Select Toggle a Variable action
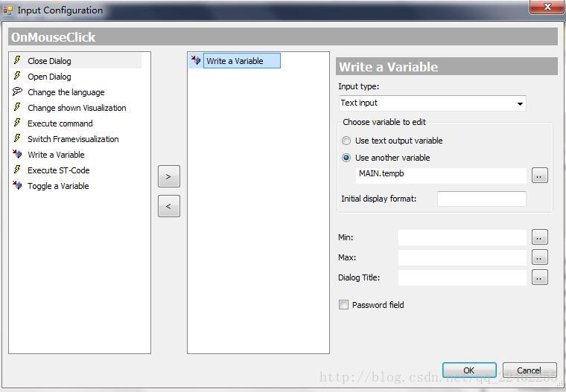Screen dimensions: 566x392 click(58, 186)
